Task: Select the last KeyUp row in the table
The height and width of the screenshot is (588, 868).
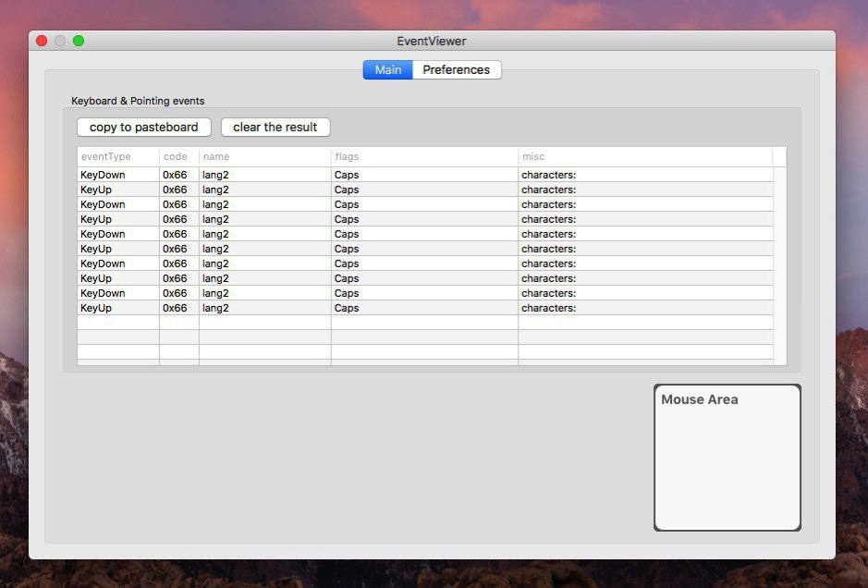Action: (96, 308)
